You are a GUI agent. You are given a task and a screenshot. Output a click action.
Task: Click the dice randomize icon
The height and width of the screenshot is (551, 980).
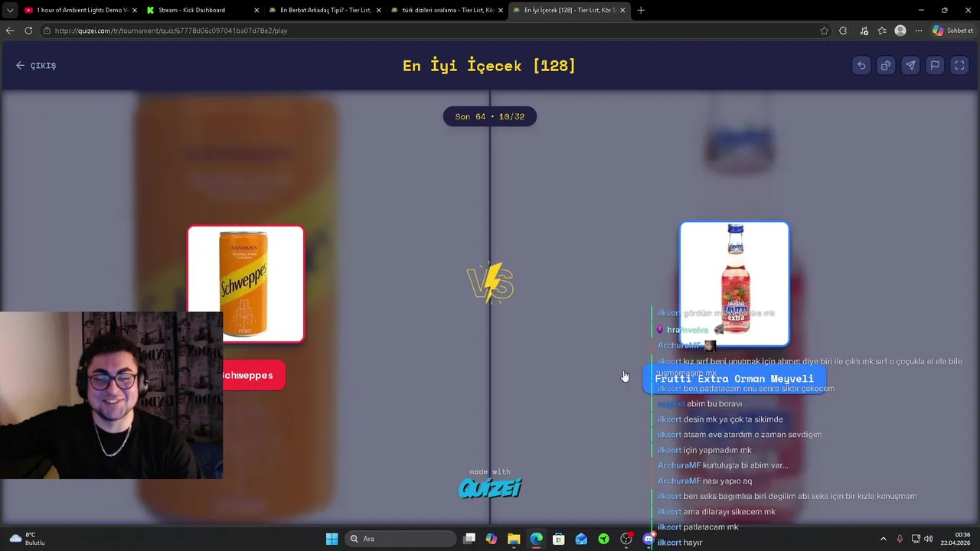tap(886, 66)
